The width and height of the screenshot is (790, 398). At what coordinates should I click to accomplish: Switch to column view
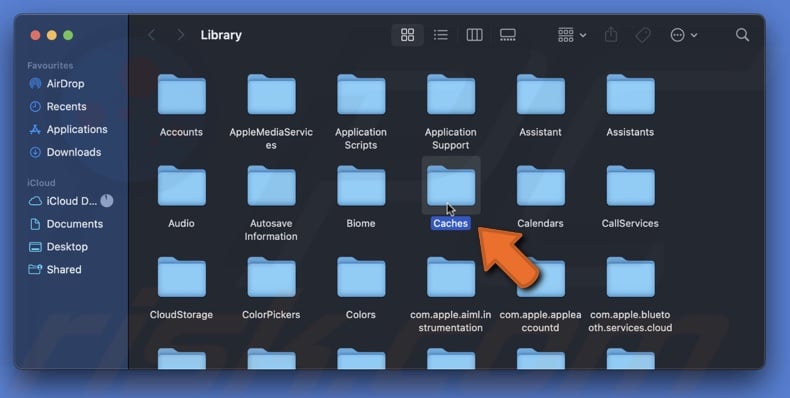click(x=474, y=35)
